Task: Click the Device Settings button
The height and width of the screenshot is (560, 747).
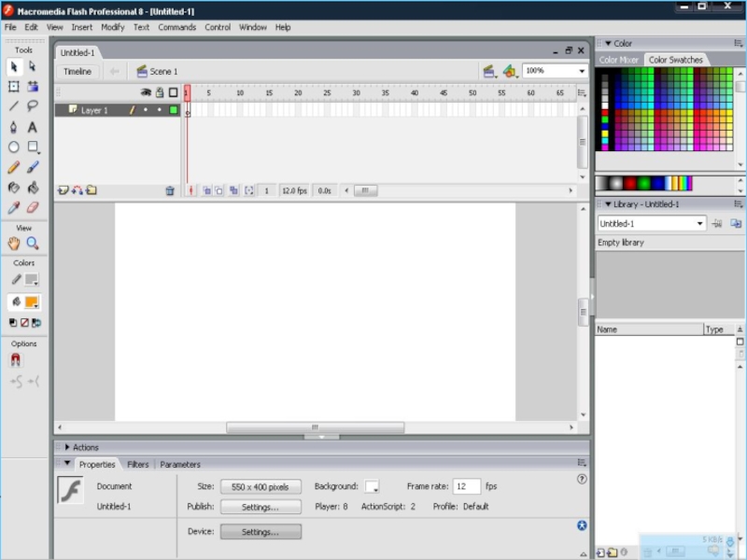Action: (x=261, y=532)
